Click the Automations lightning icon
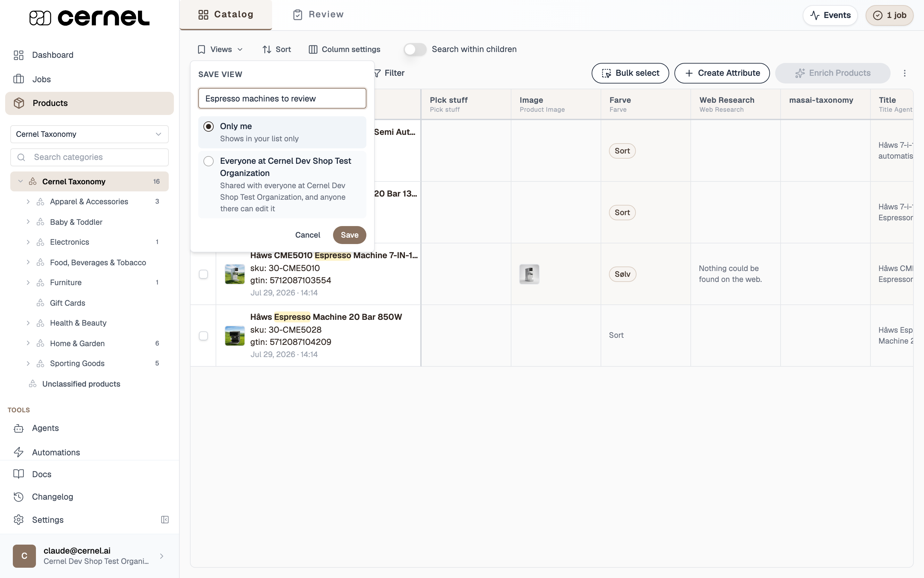 click(18, 452)
